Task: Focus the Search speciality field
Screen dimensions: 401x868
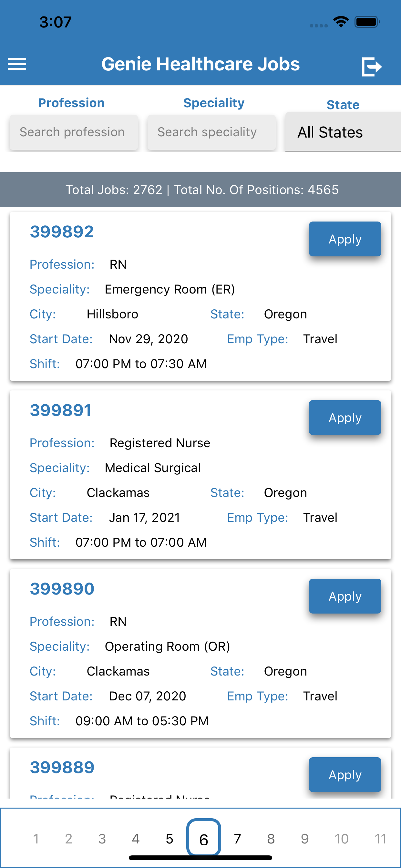Action: tap(211, 132)
